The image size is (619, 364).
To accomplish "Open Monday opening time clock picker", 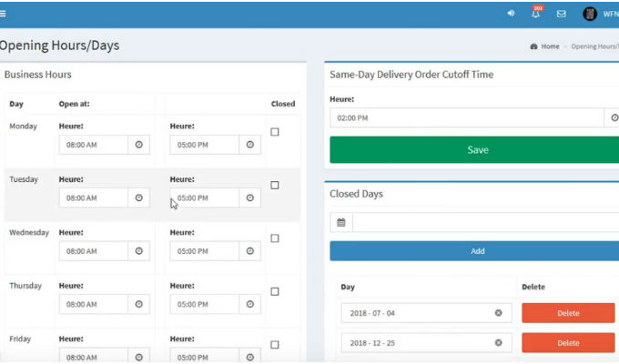I will (139, 145).
